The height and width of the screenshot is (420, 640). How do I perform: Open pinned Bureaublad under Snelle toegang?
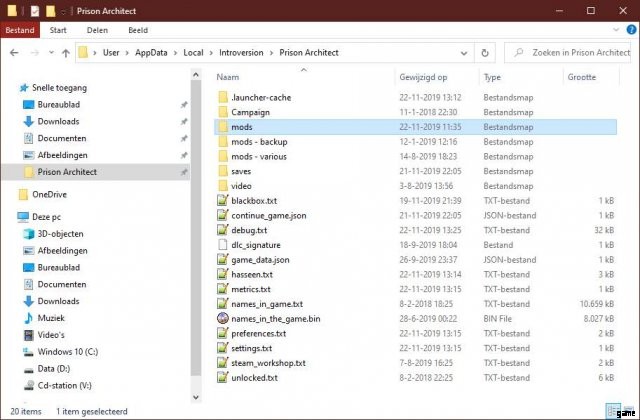[x=59, y=104]
